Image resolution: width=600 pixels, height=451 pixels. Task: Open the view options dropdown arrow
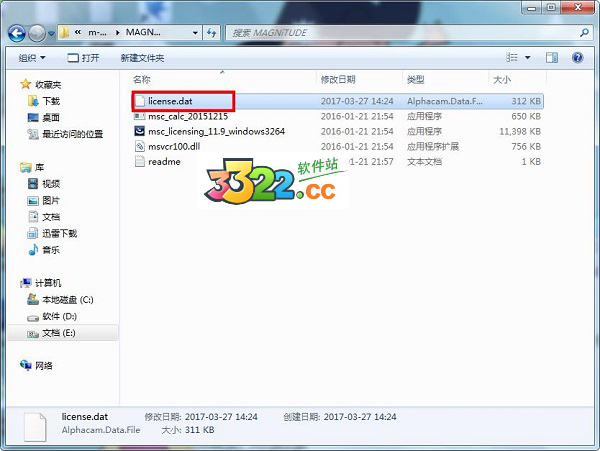[x=528, y=58]
